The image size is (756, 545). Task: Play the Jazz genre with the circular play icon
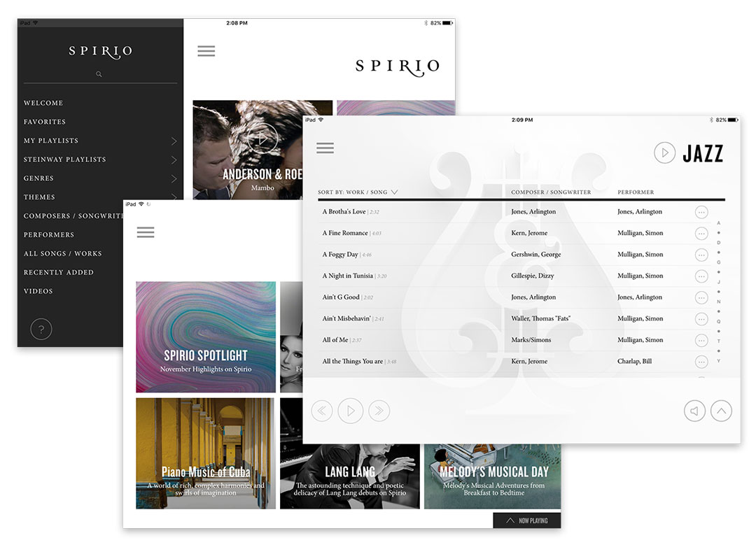point(664,153)
